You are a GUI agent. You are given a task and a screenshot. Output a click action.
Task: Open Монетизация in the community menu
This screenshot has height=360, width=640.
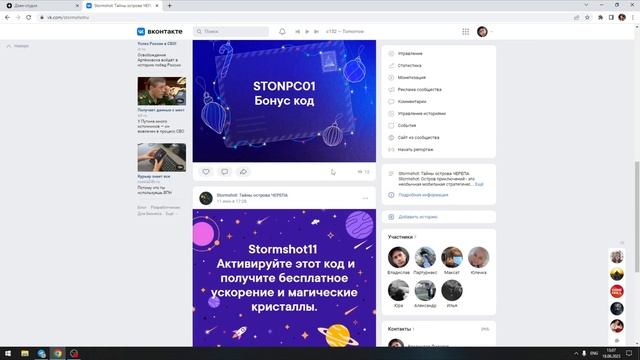(x=411, y=78)
